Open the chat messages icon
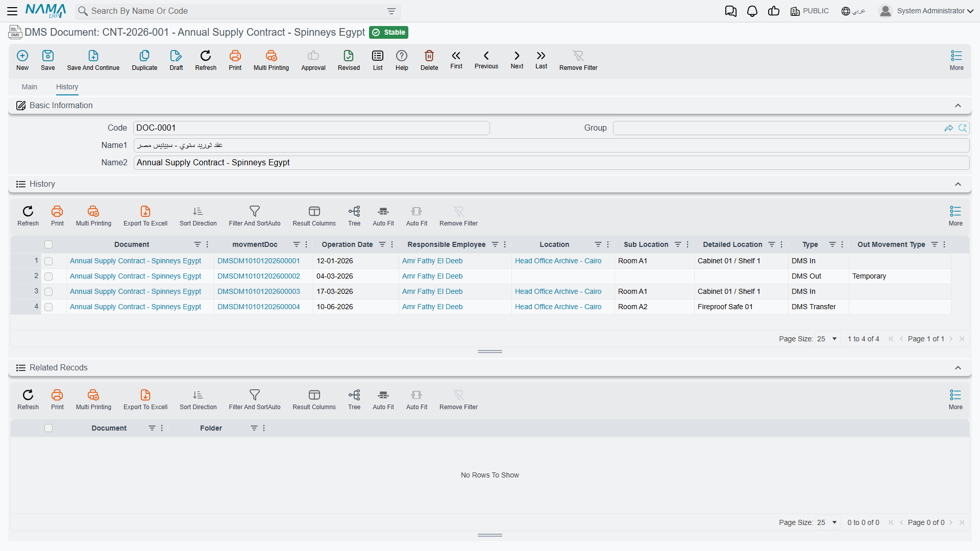This screenshot has width=980, height=551. [731, 11]
